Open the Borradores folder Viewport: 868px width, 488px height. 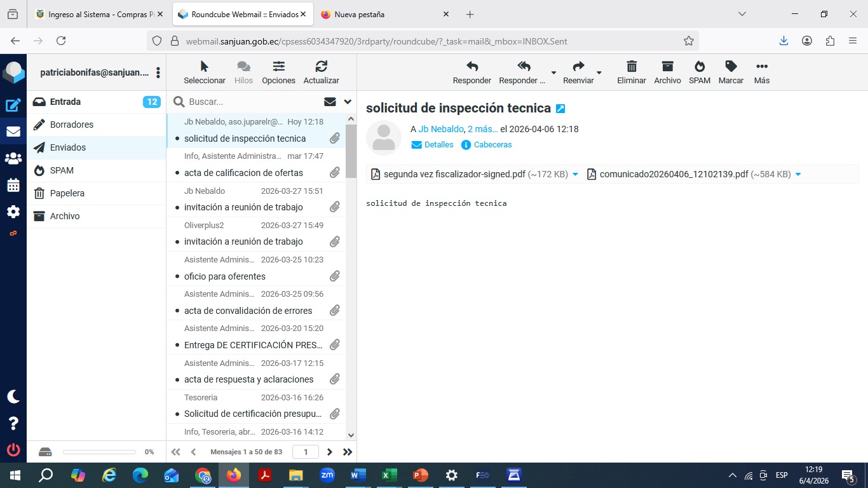pos(72,125)
